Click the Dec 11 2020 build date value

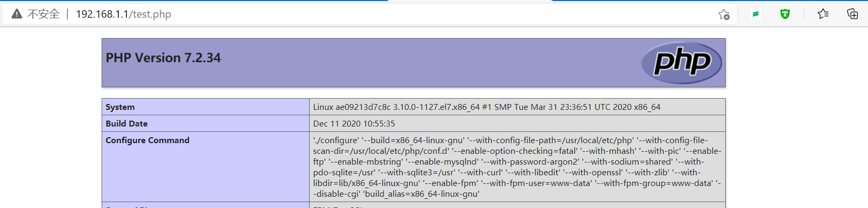pyautogui.click(x=354, y=124)
